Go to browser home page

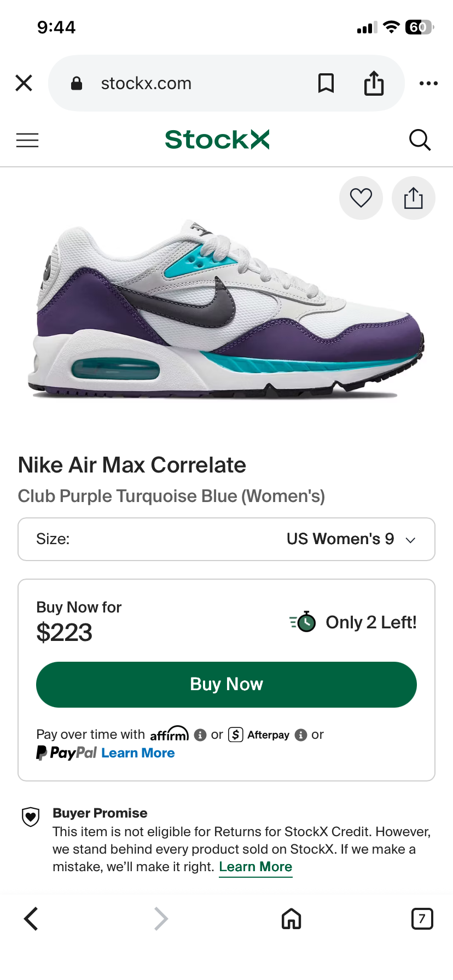[x=291, y=919]
